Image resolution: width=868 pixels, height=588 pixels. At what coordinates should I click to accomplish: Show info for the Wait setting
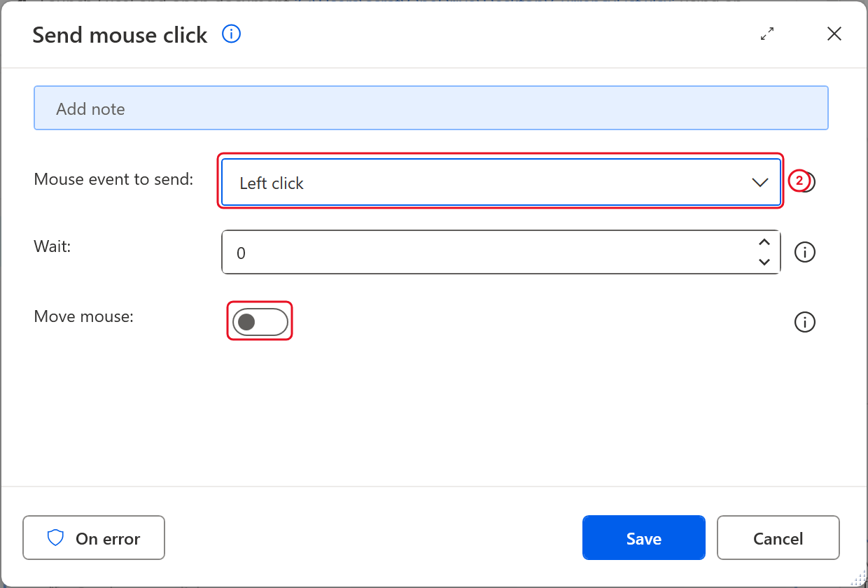pos(805,252)
